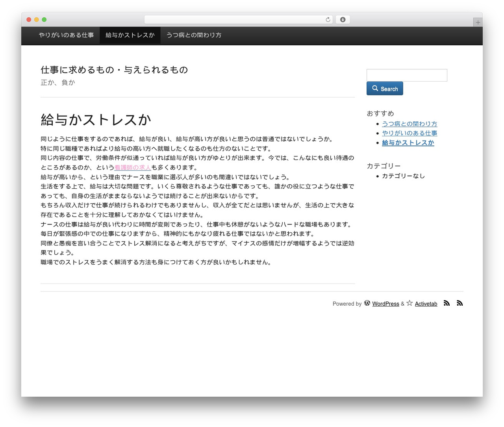Follow the pink 看護師の求人 link in the article
Viewport: 504px width, 427px height.
pos(133,168)
